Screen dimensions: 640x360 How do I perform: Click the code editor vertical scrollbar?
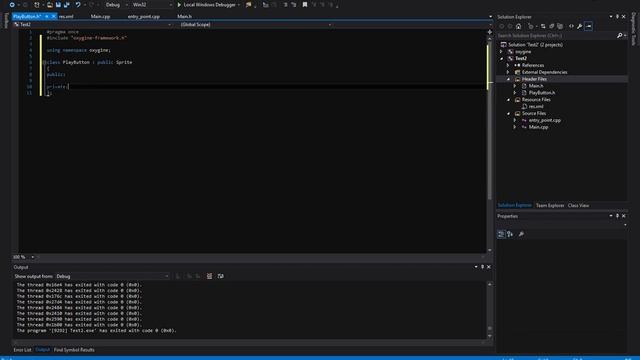point(490,143)
